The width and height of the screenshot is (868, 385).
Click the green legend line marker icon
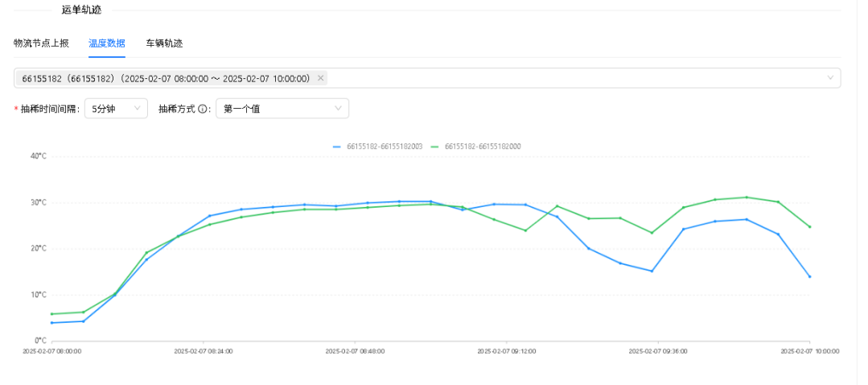pos(436,147)
